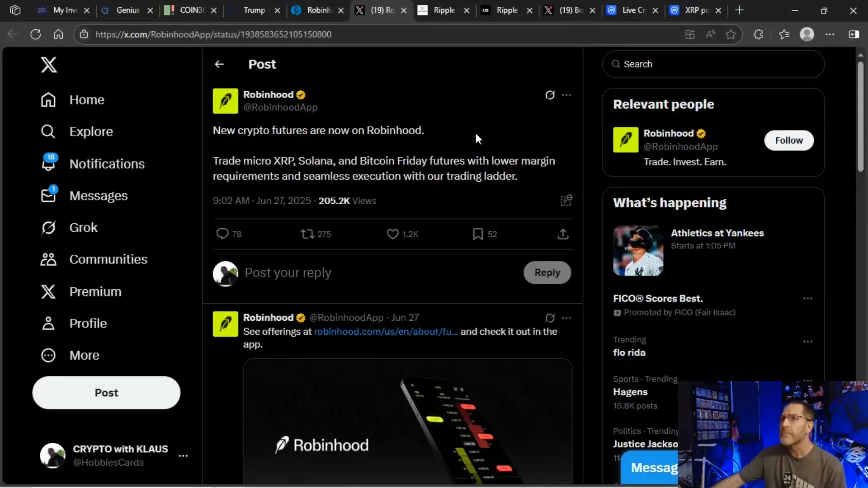
Task: Click the address bar URL
Action: click(213, 34)
